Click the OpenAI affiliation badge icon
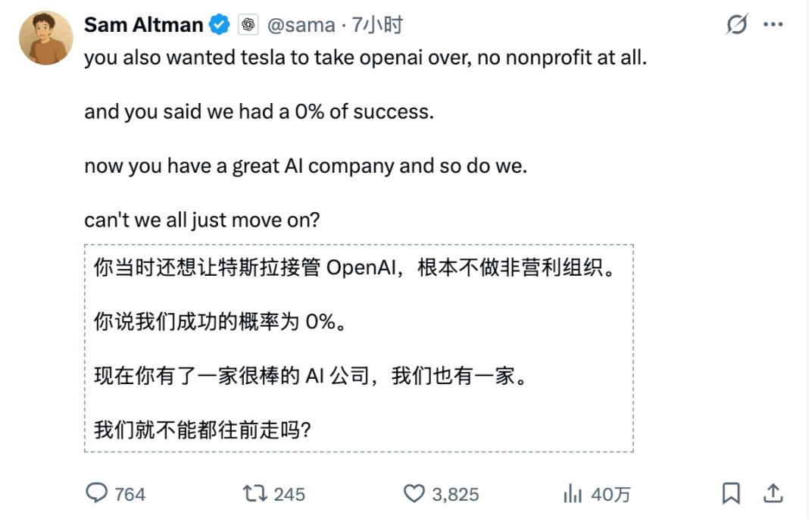The height and width of the screenshot is (519, 812). [248, 25]
